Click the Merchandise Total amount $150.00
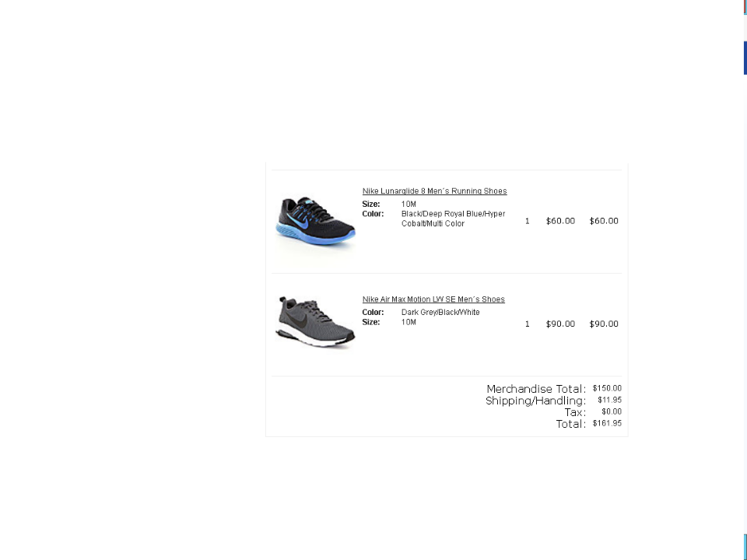 (x=607, y=388)
